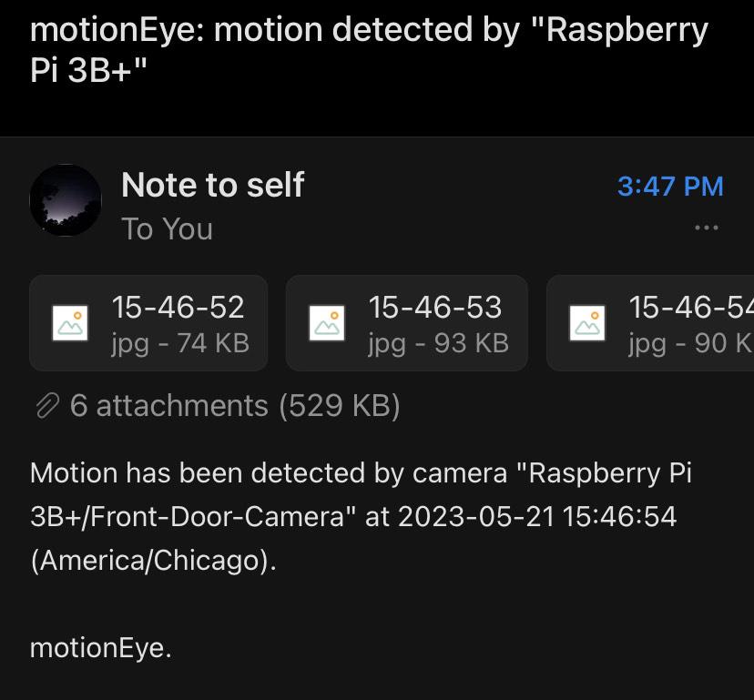Tap the 3:47 PM timestamp
The width and height of the screenshot is (754, 700).
point(670,187)
